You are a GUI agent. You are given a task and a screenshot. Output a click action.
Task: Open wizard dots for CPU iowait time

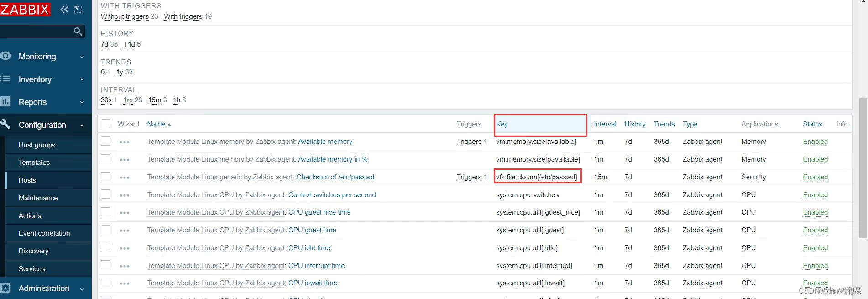(125, 283)
